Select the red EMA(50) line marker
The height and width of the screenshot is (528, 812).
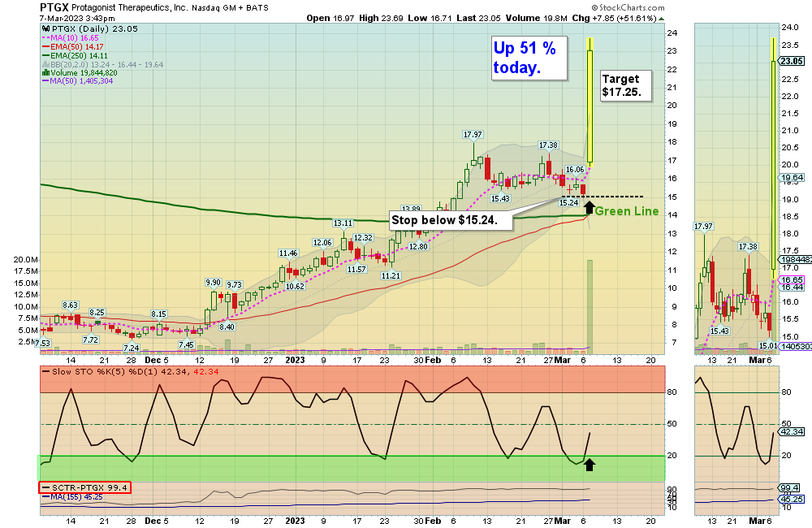click(x=45, y=46)
